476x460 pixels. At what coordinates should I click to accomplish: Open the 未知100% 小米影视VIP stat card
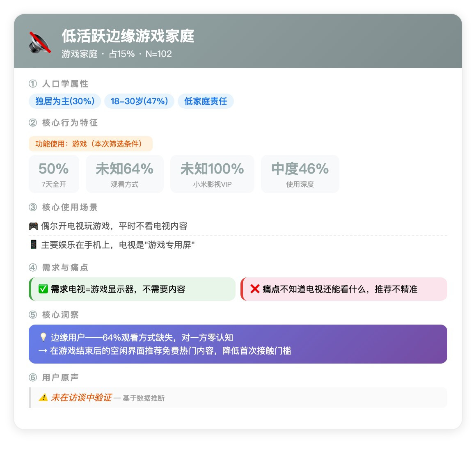tap(212, 174)
